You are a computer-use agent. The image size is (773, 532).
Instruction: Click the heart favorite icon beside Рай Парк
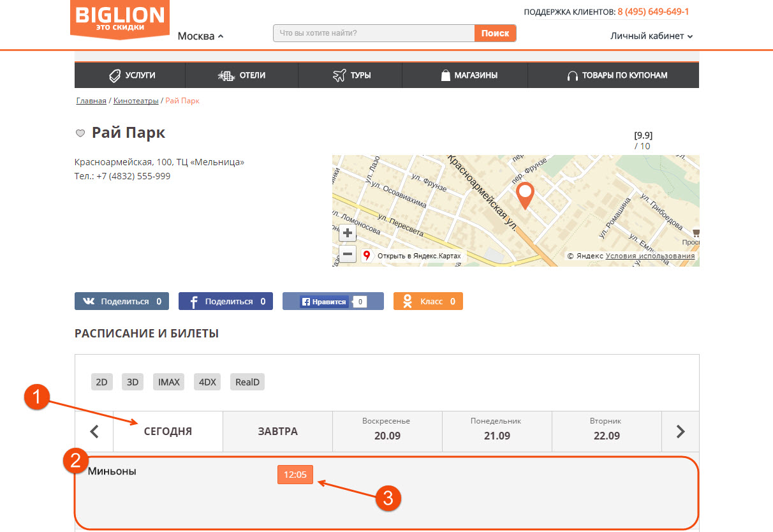pos(80,133)
